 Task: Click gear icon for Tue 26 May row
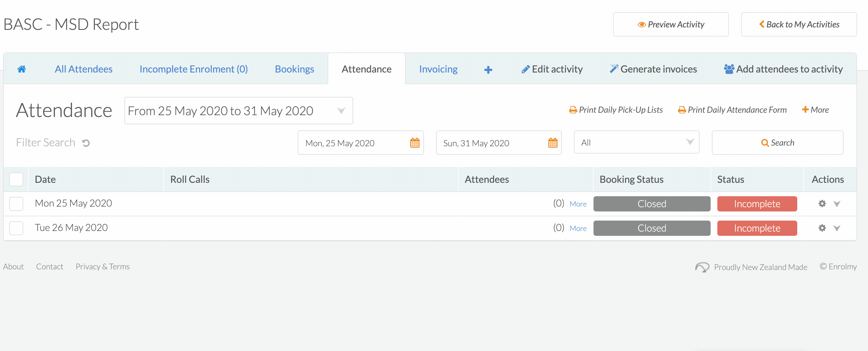[822, 228]
